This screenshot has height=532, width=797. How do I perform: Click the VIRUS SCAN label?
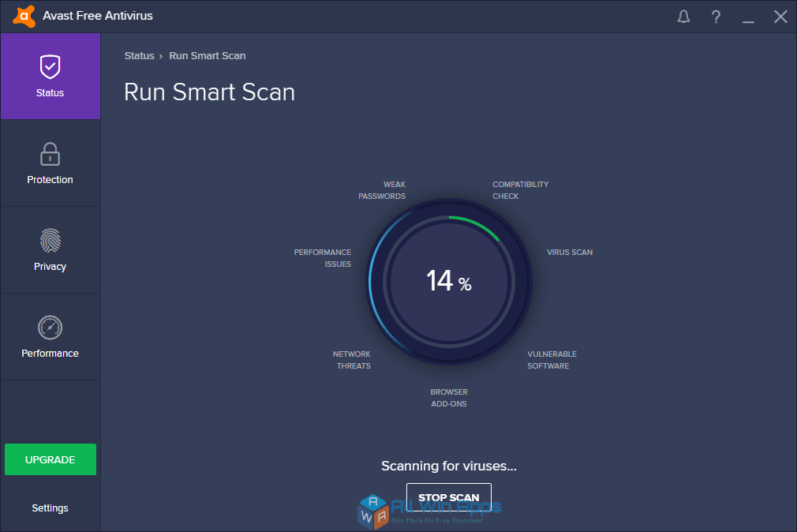570,253
